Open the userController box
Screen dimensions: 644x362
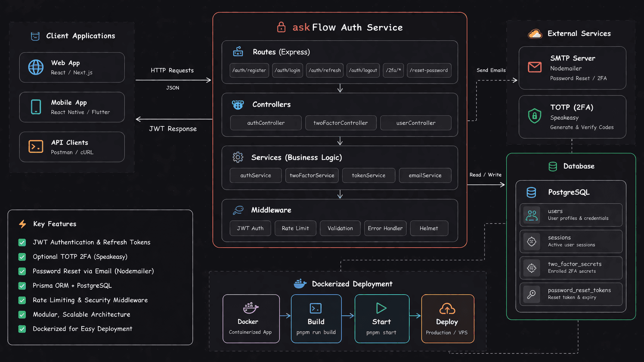416,123
